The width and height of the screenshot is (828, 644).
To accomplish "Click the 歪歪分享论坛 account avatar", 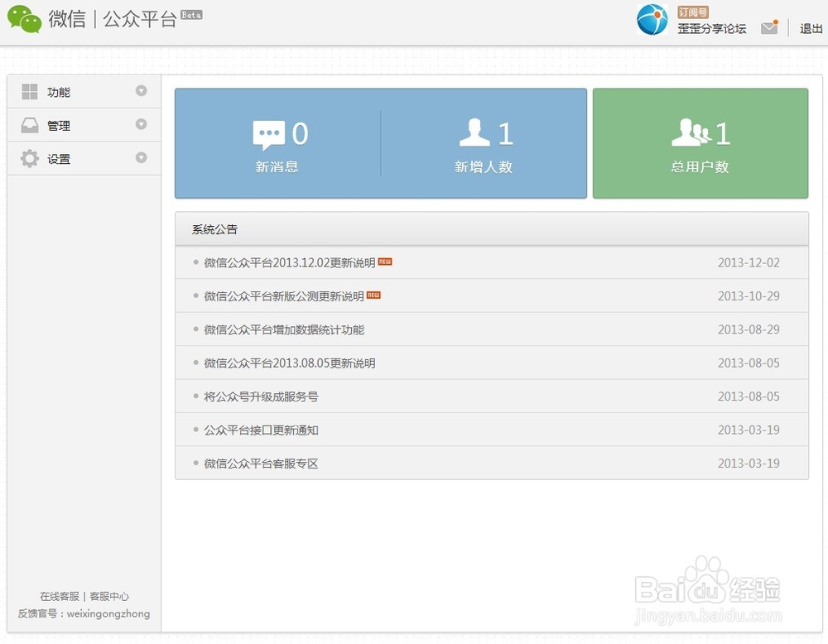I will click(x=652, y=20).
